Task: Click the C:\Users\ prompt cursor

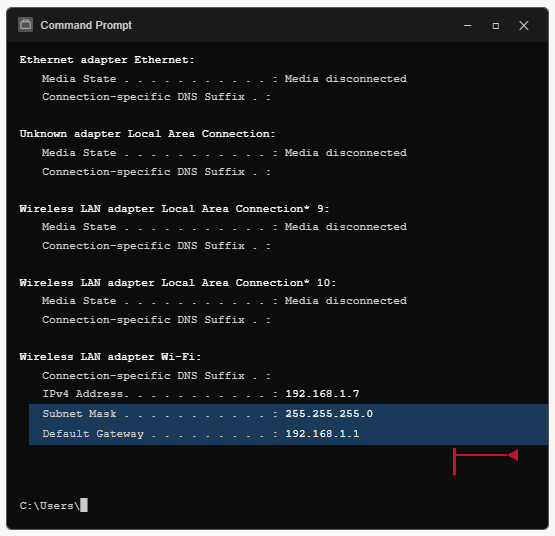Action: point(84,505)
